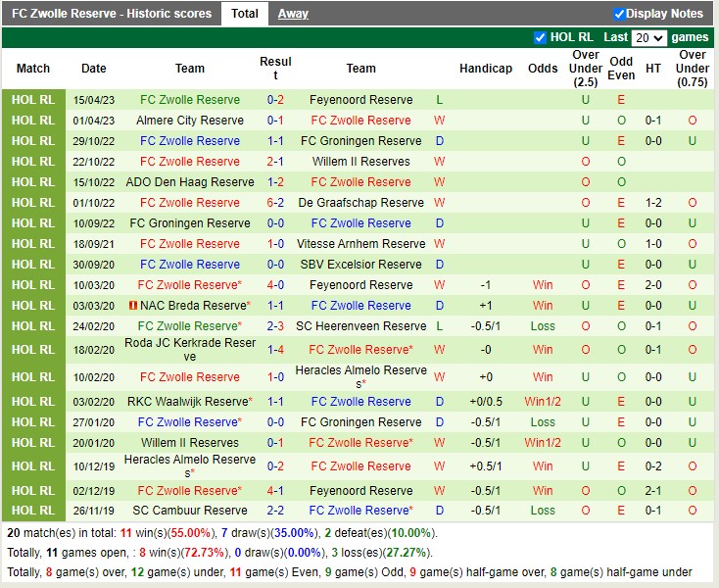Click the Over Under (2.5) header
Viewport: 719px width, 588px height.
pos(586,69)
